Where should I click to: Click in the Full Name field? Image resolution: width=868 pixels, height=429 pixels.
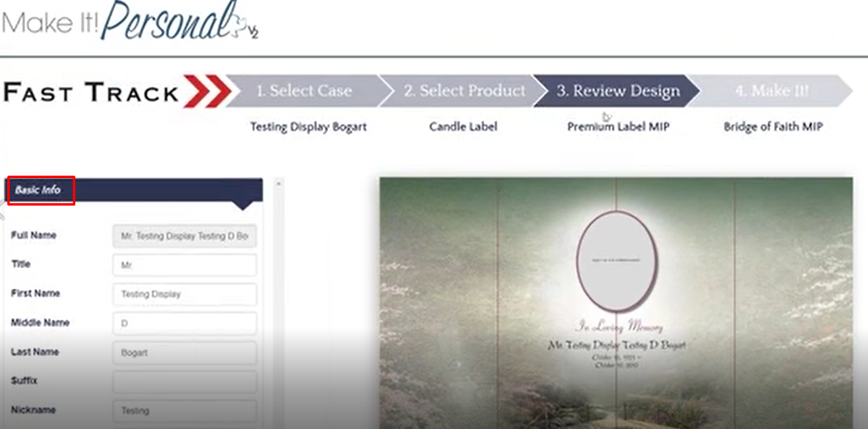click(185, 236)
